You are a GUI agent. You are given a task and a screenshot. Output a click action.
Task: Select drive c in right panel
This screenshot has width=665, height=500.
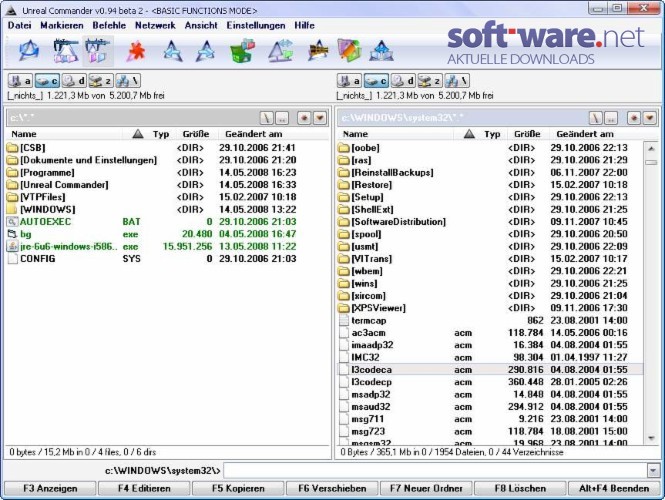pyautogui.click(x=376, y=81)
